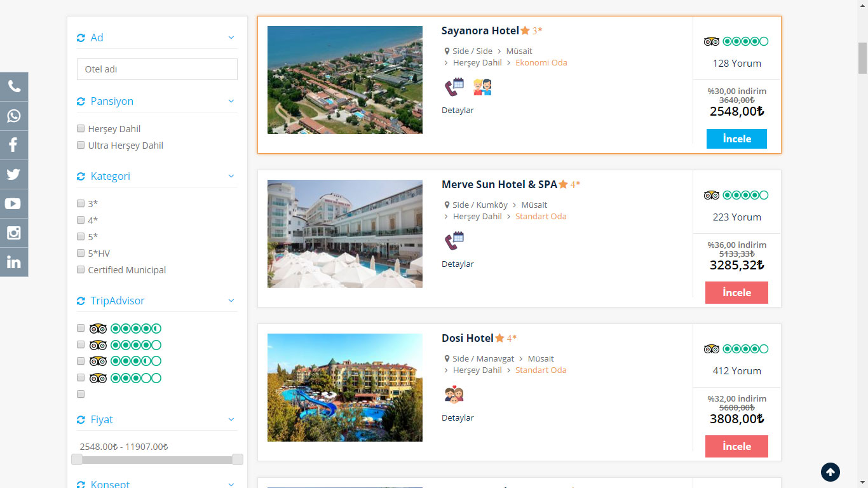Viewport: 868px width, 488px height.
Task: Click the İncele button for Dosi Hotel
Action: tap(736, 446)
